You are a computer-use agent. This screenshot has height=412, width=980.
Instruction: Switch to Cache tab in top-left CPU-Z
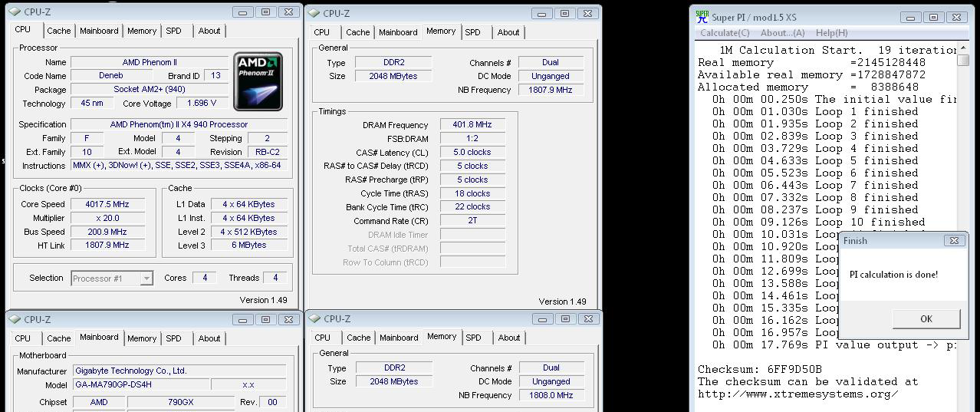58,31
